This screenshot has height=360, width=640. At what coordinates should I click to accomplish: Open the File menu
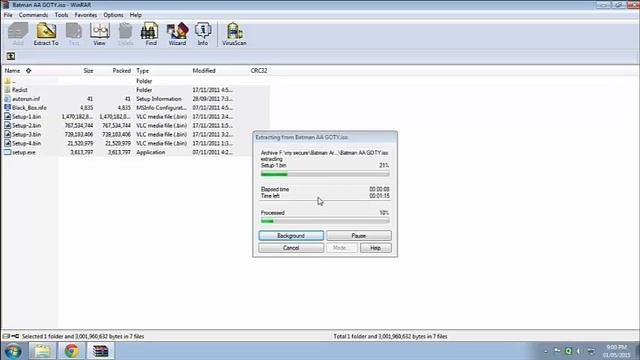[x=8, y=15]
